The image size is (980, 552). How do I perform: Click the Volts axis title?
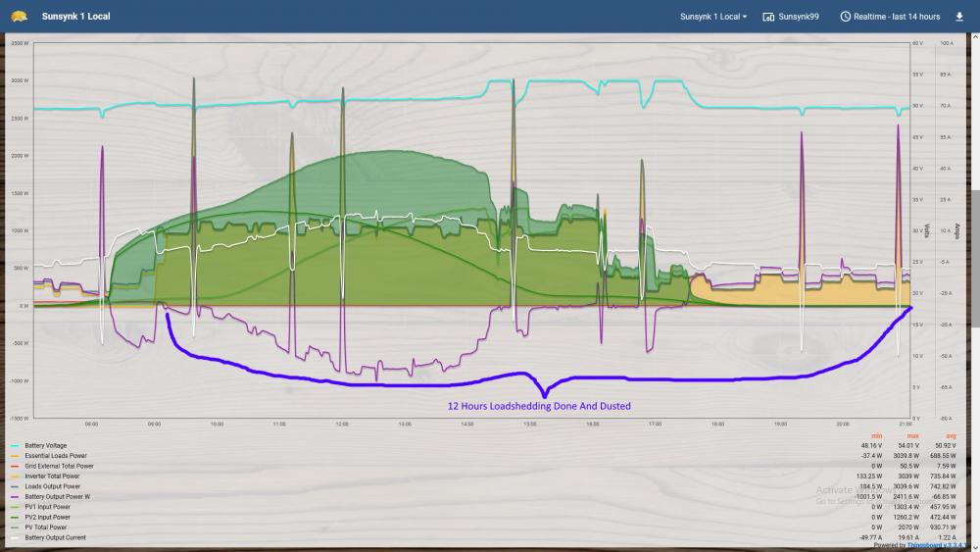[927, 231]
